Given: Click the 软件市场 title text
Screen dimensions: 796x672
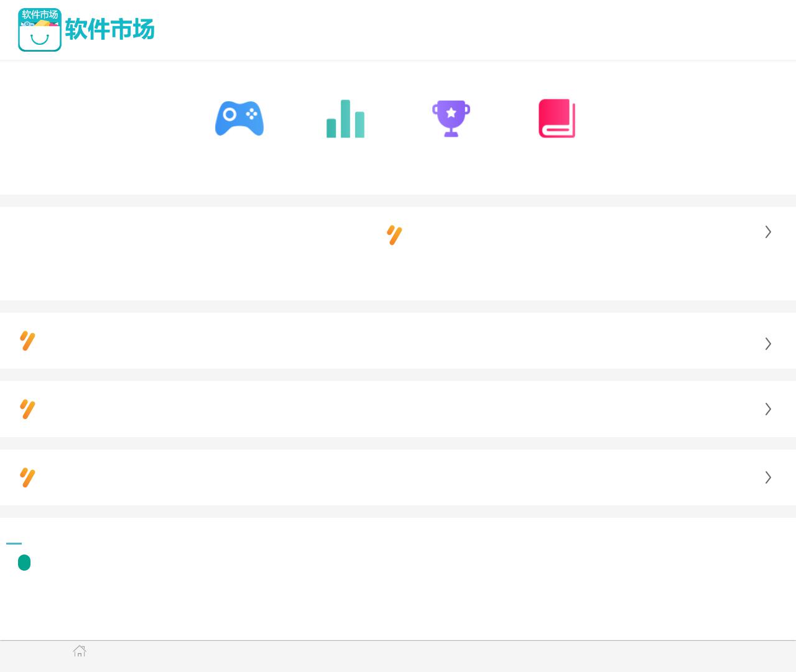Looking at the screenshot, I should click(109, 30).
